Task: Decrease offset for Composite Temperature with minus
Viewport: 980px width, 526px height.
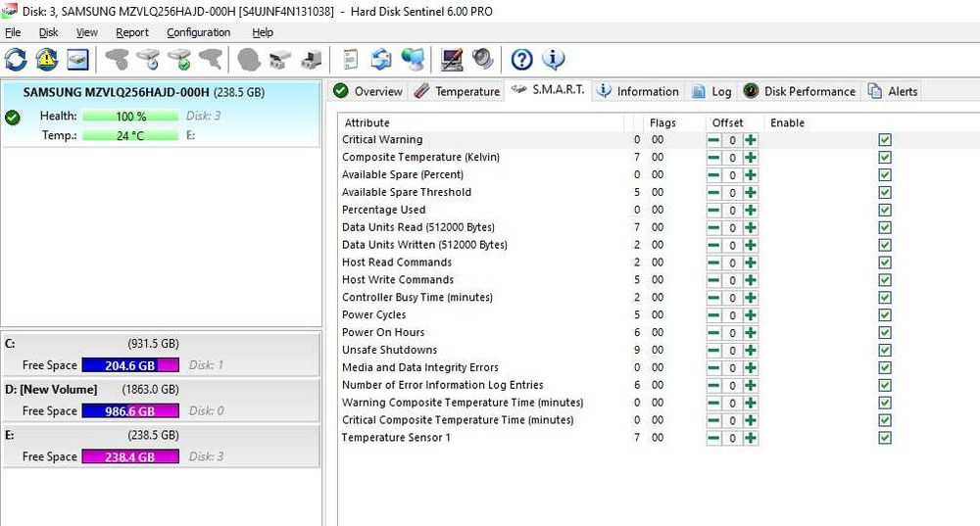Action: coord(713,158)
